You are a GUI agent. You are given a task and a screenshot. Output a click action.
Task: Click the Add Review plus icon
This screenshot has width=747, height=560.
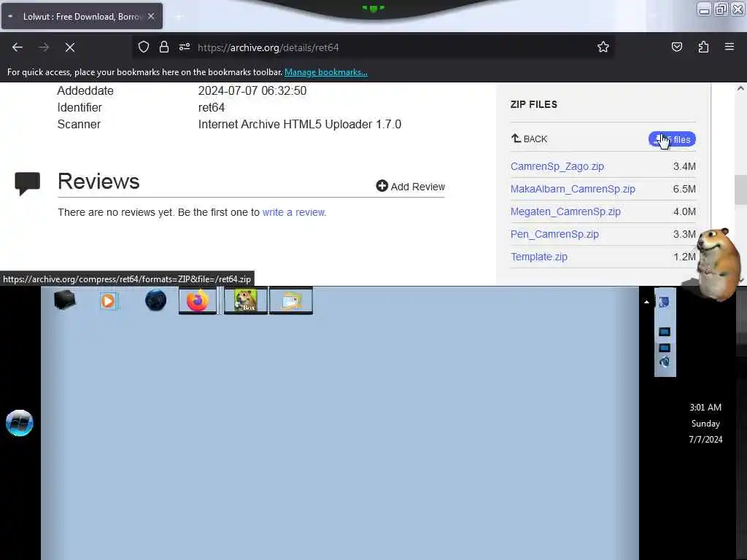(382, 186)
